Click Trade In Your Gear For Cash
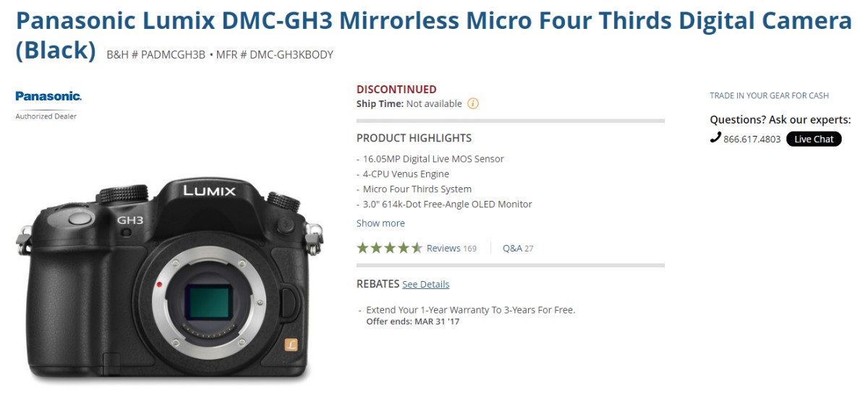 770,95
